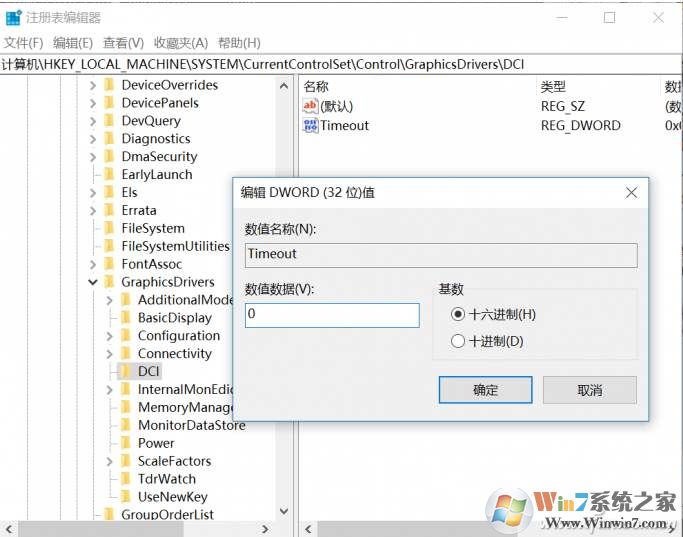This screenshot has width=683, height=537.
Task: Click the 数值名称(N) Timeout field
Action: click(x=441, y=255)
